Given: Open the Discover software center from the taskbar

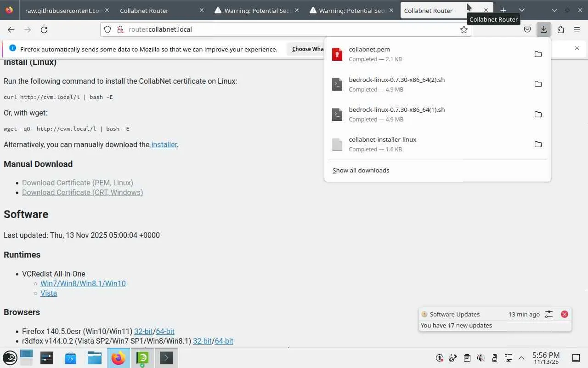Looking at the screenshot, I should (x=71, y=358).
